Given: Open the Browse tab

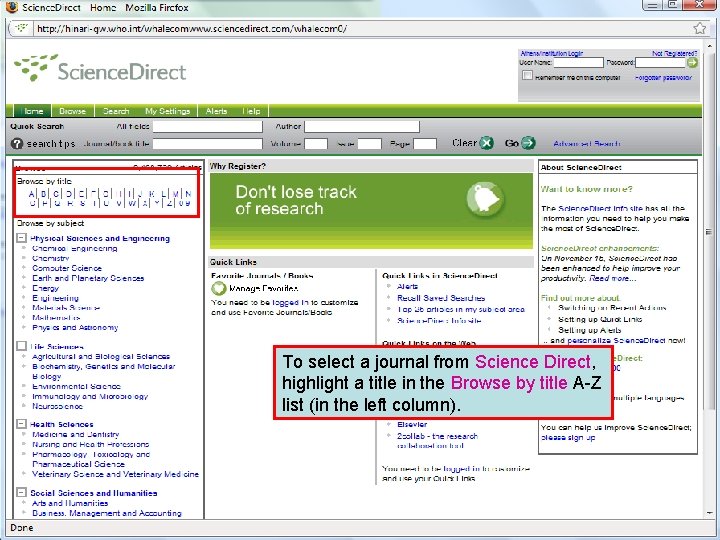Looking at the screenshot, I should point(73,111).
